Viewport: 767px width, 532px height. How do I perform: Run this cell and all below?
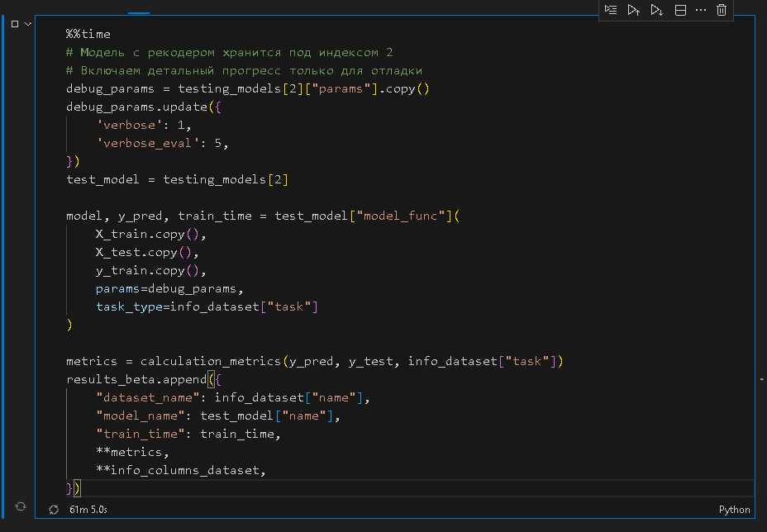(x=656, y=10)
